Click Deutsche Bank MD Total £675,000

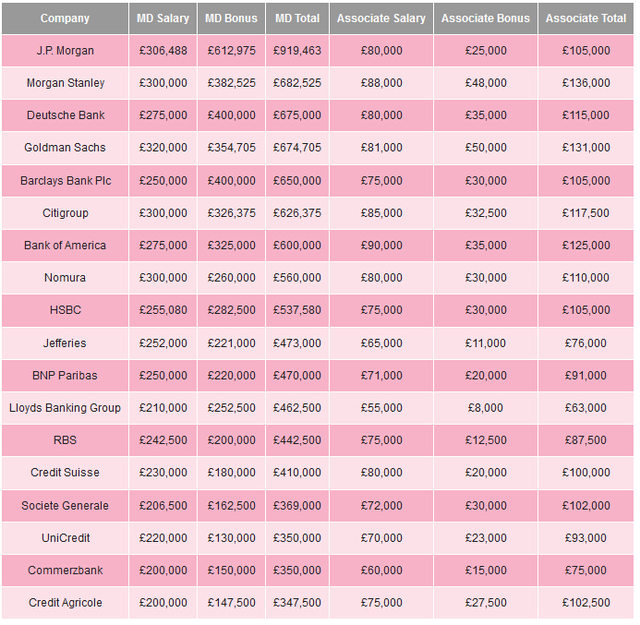[x=297, y=115]
